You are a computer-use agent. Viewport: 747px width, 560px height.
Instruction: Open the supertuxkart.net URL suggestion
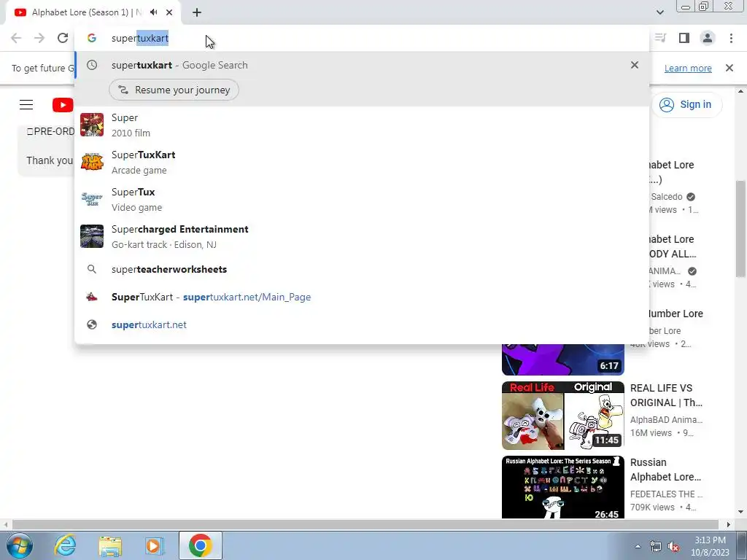pos(362,324)
